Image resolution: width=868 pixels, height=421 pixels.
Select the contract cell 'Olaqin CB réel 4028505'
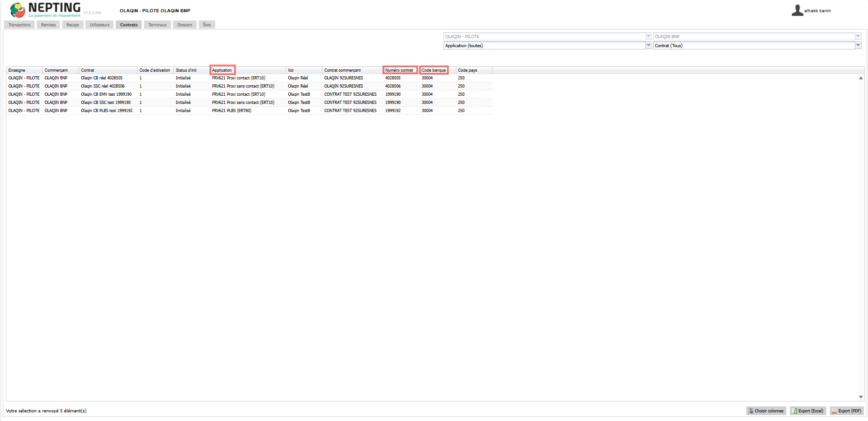pos(102,78)
